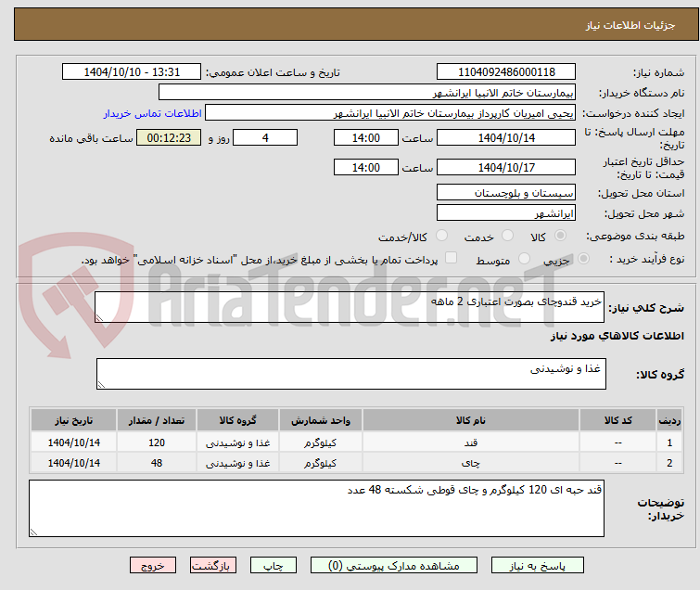Viewport: 700px width, 590px height.
Task: Click the price validity time 14:00 field
Action: click(366, 168)
